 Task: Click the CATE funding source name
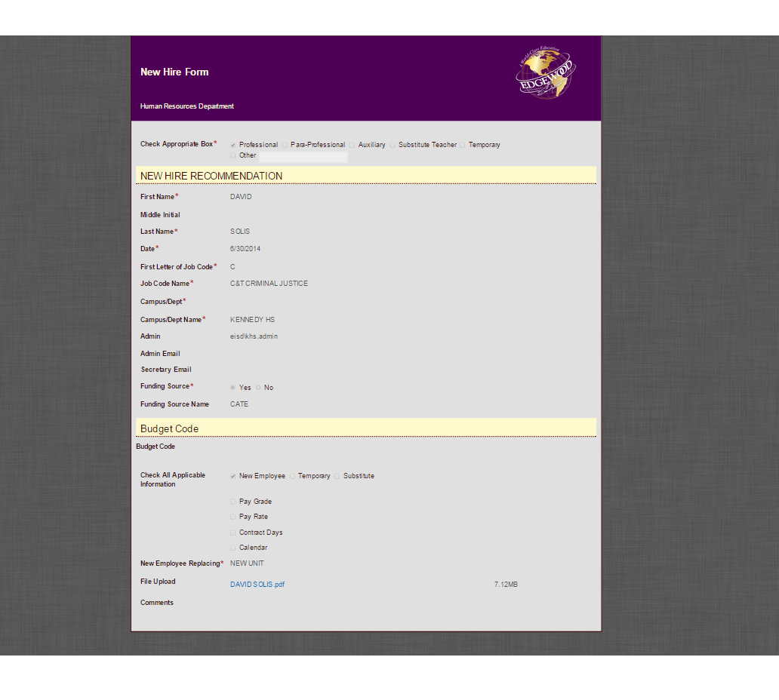(239, 404)
